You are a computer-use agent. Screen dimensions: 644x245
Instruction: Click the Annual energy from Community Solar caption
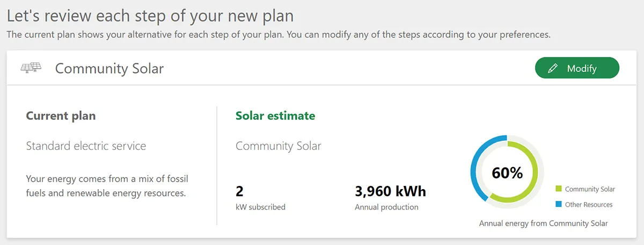pos(543,223)
